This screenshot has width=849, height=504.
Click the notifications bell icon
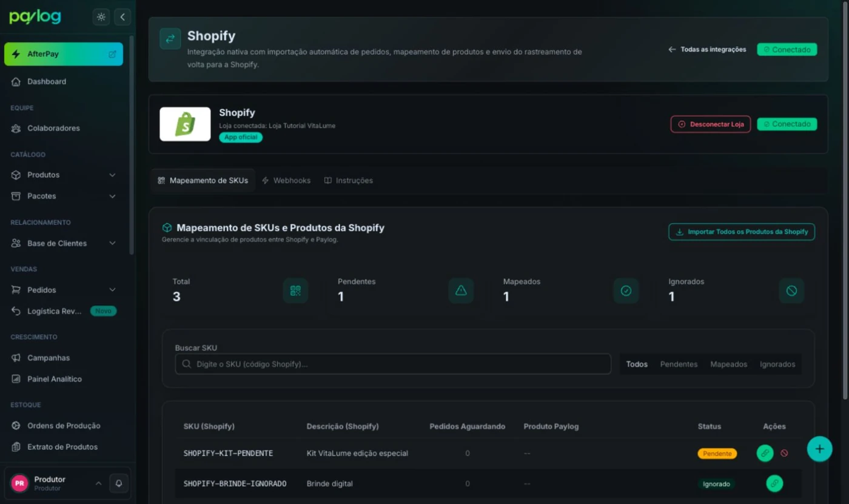point(119,483)
